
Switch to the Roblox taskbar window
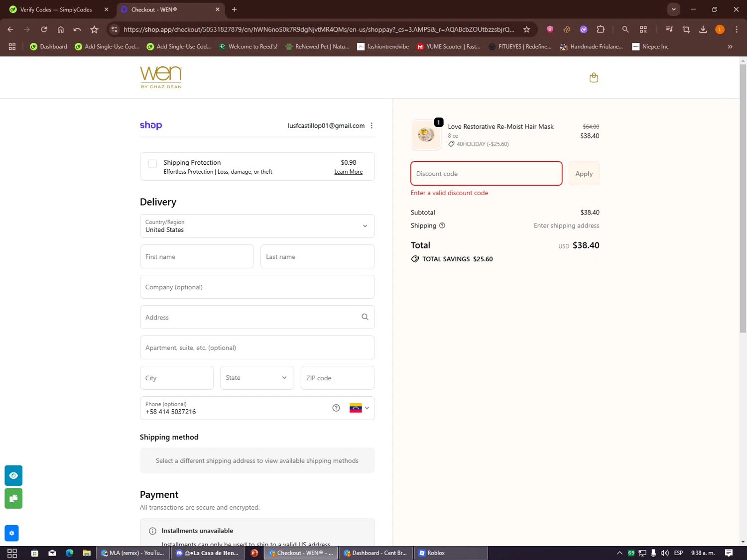[x=450, y=553]
